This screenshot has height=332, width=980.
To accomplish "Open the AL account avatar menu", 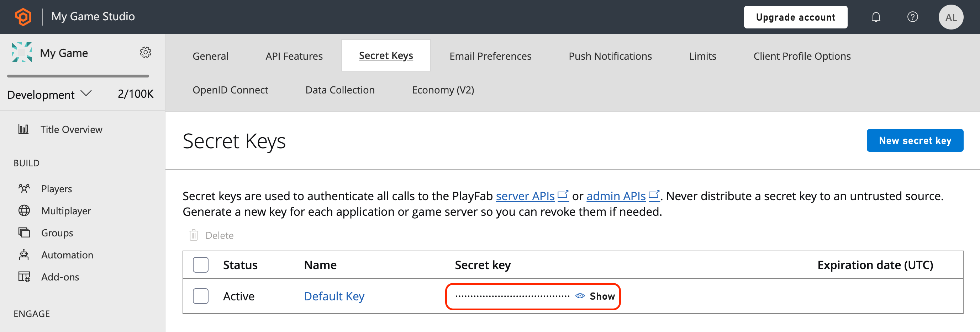I will pyautogui.click(x=951, y=17).
